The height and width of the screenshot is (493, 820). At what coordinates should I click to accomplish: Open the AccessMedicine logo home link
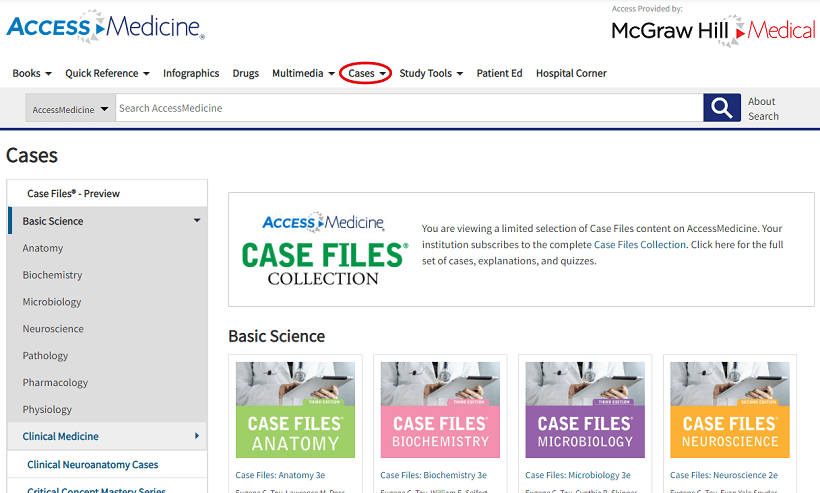[105, 27]
